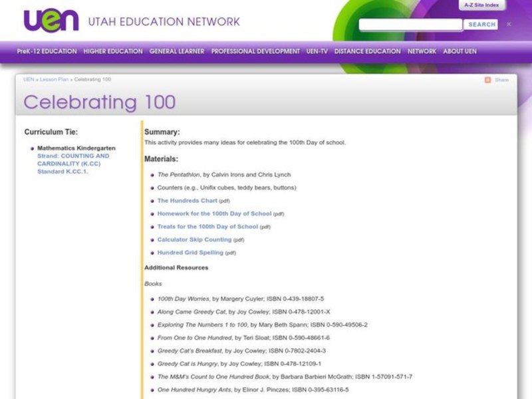Open the About UEN page

coord(459,51)
